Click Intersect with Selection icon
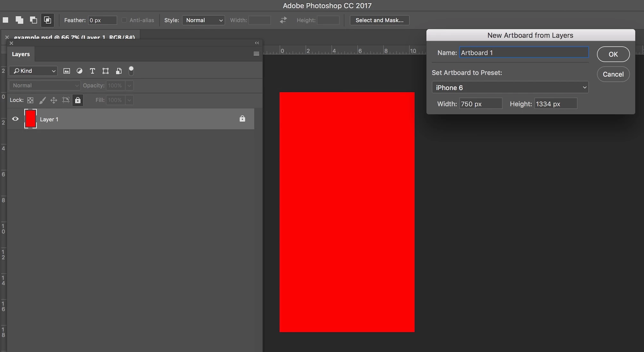The width and height of the screenshot is (644, 352). click(47, 20)
